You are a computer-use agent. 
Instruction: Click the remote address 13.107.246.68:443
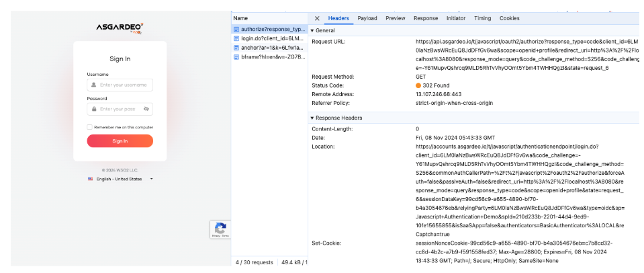[439, 95]
